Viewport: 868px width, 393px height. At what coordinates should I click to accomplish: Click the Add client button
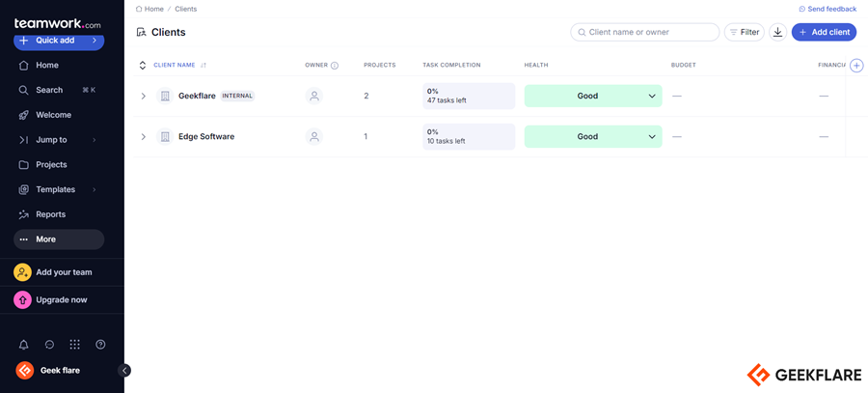[824, 32]
